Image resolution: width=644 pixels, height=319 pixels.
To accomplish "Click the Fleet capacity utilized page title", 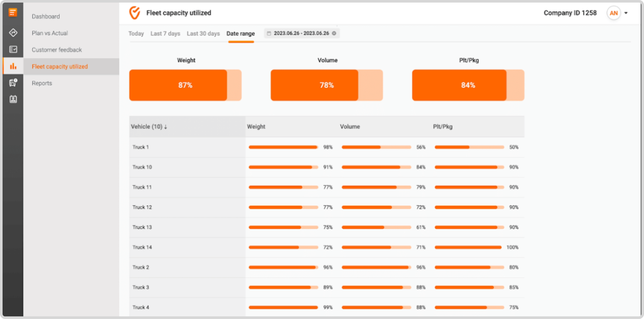I will tap(179, 13).
